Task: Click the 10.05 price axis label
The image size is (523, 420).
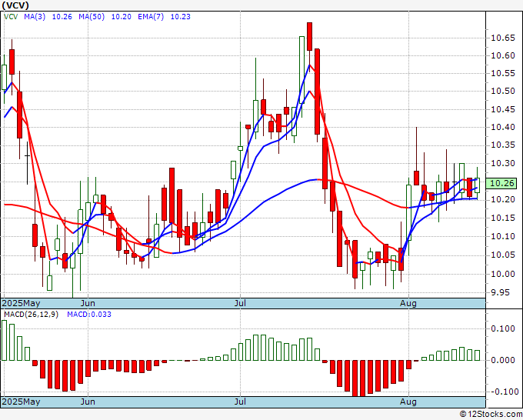Action: 503,255
